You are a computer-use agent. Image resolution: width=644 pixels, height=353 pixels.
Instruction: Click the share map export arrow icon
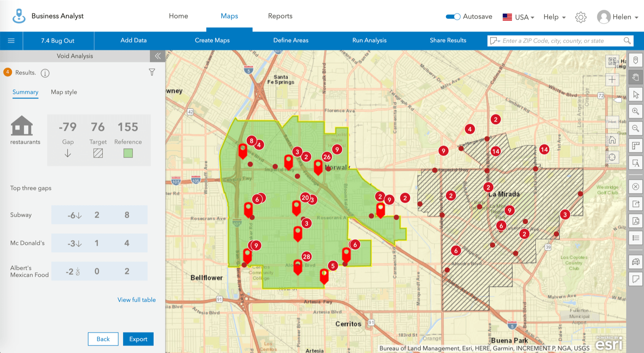[636, 204]
